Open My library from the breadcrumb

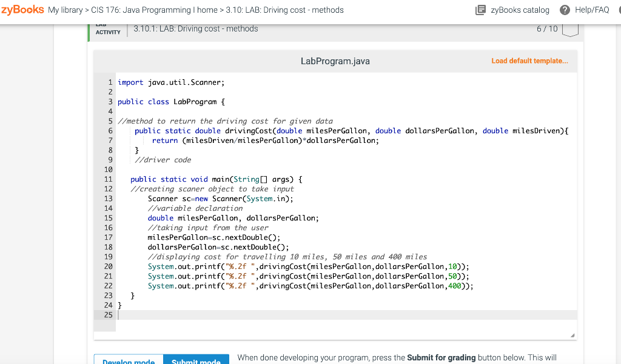[x=64, y=10]
